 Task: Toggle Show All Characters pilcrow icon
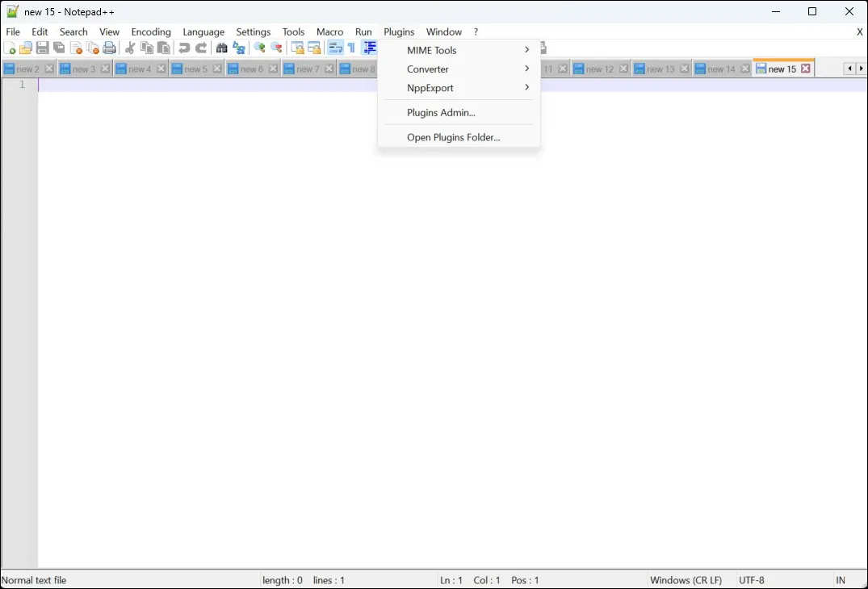click(x=351, y=48)
